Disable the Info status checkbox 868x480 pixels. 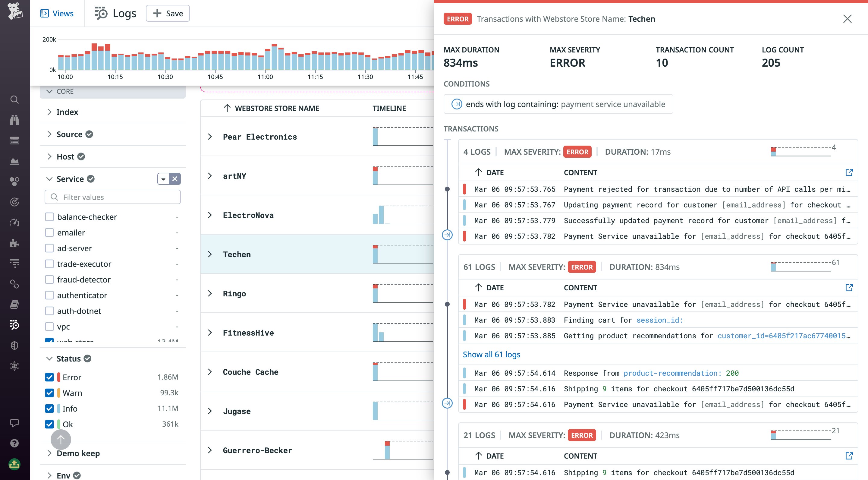click(49, 409)
